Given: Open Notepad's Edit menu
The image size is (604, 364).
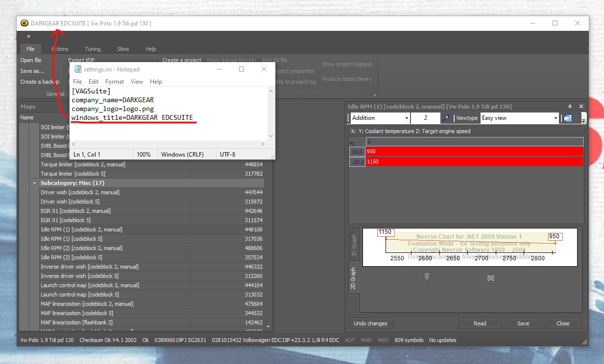Looking at the screenshot, I should tap(94, 82).
